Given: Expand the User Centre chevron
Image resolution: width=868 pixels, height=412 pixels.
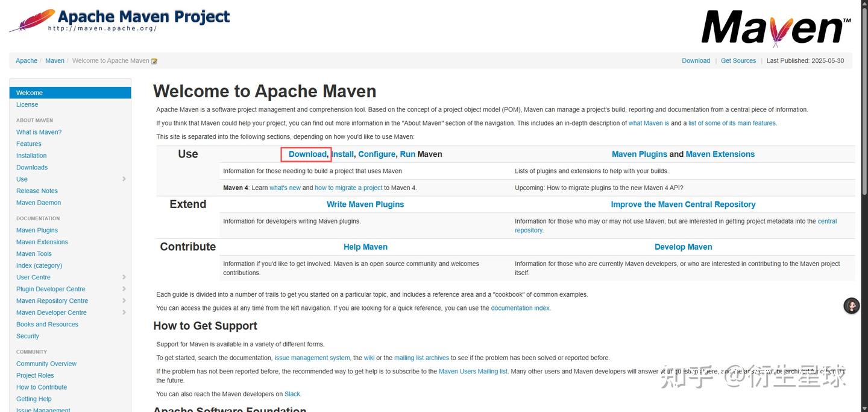Looking at the screenshot, I should (124, 277).
